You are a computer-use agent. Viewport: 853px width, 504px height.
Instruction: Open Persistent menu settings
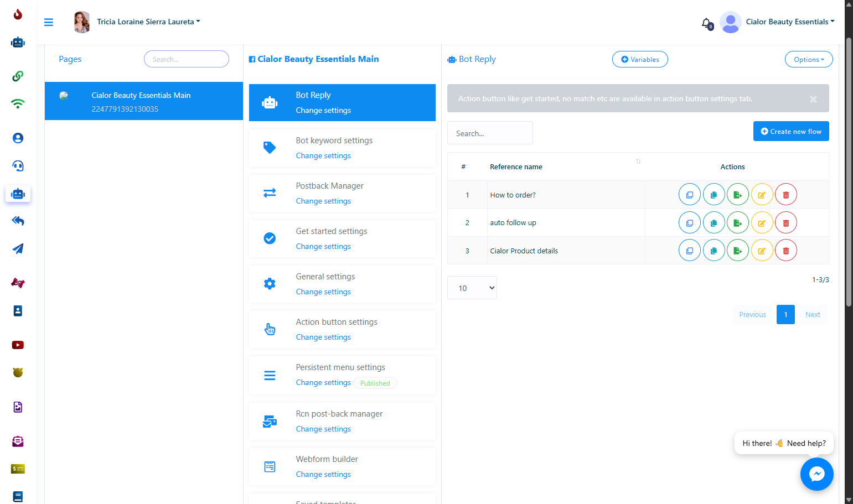342,375
